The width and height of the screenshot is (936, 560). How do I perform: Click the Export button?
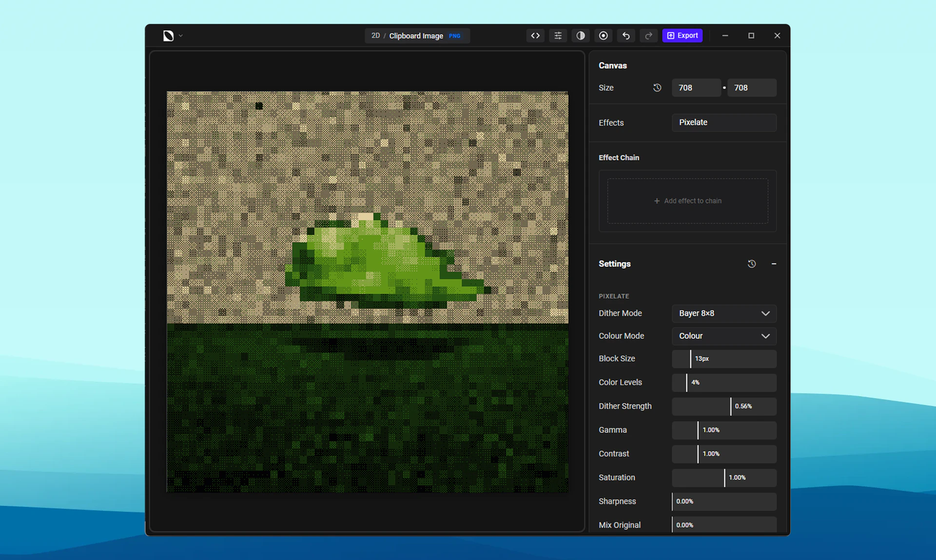pyautogui.click(x=682, y=35)
